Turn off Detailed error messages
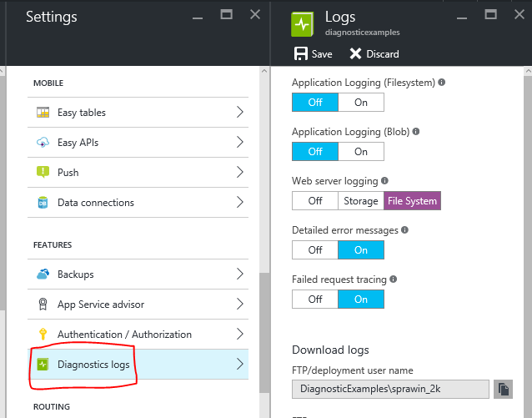The height and width of the screenshot is (418, 532). (x=315, y=249)
